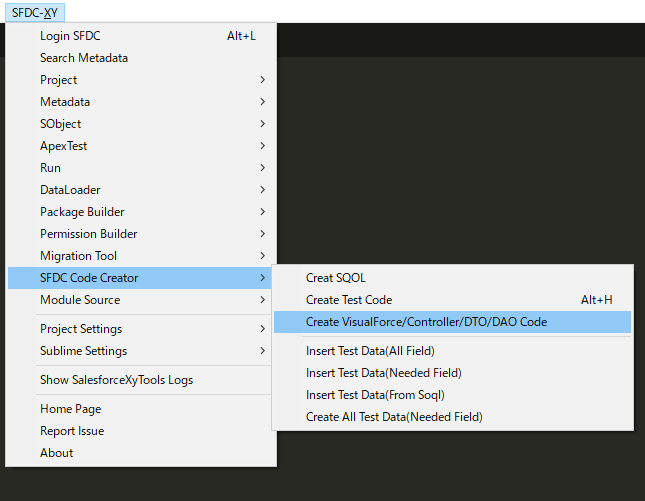This screenshot has width=645, height=501.
Task: Click the Alt+H shortcut label
Action: point(596,300)
